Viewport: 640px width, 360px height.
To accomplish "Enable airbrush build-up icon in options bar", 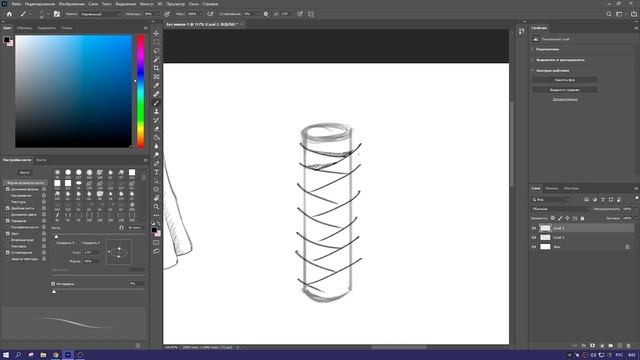I will 210,14.
